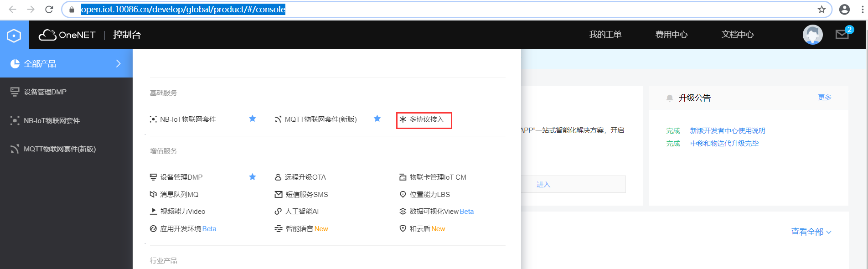This screenshot has width=868, height=269.
Task: Unfavorite 设备管理DMP using its star
Action: click(x=252, y=177)
